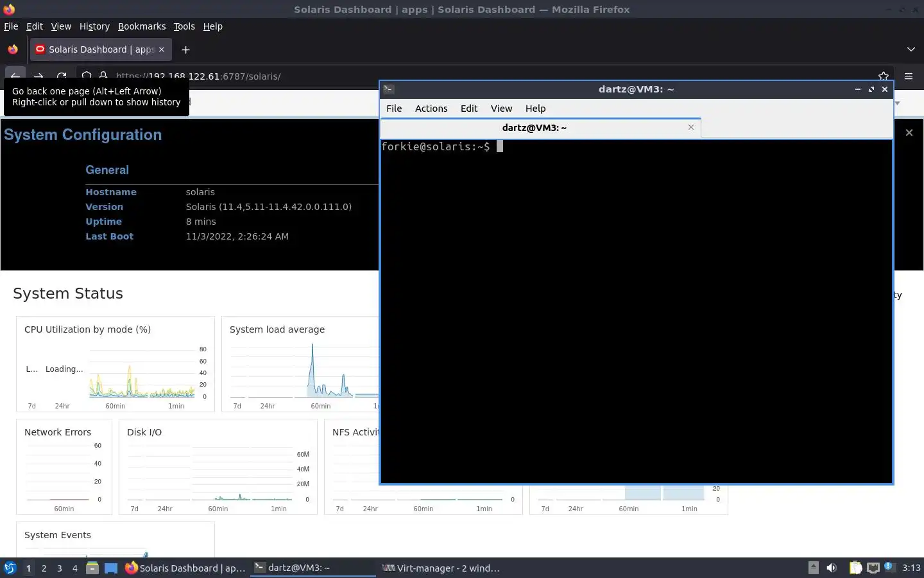Click the Uptime 8 mins value
The image size is (924, 578).
(201, 222)
